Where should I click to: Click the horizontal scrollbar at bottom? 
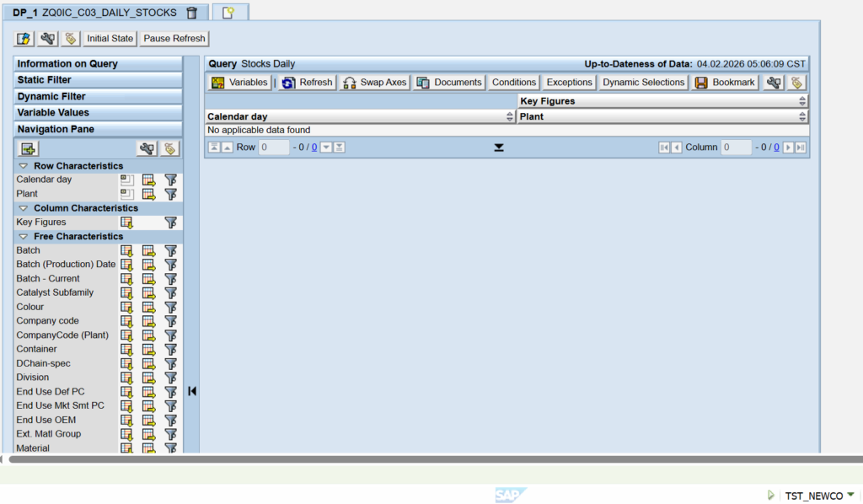point(421,459)
